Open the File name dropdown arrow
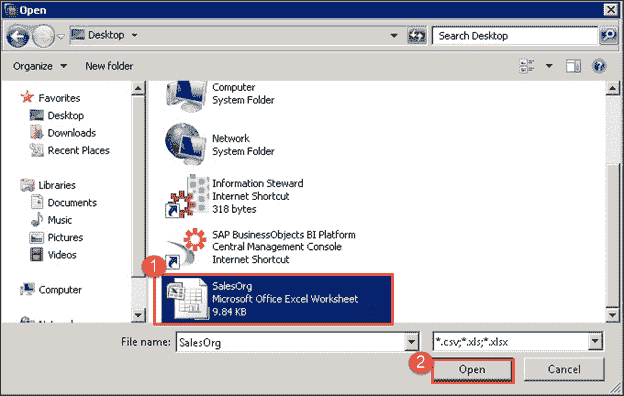Viewport: 624px width, 396px height. 412,342
